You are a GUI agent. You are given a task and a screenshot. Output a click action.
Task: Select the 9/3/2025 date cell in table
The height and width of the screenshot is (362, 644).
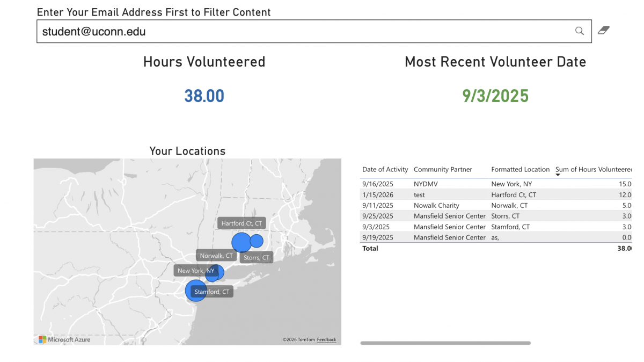(376, 227)
